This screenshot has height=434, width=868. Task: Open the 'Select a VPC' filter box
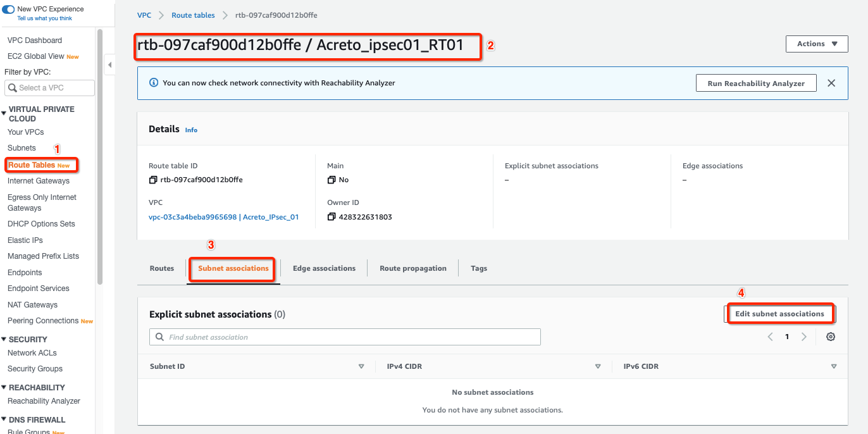[49, 88]
